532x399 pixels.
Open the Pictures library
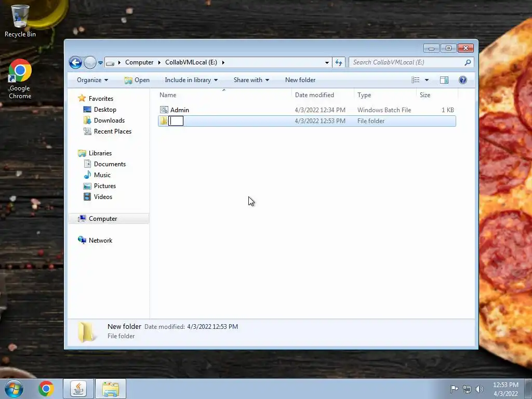coord(105,186)
